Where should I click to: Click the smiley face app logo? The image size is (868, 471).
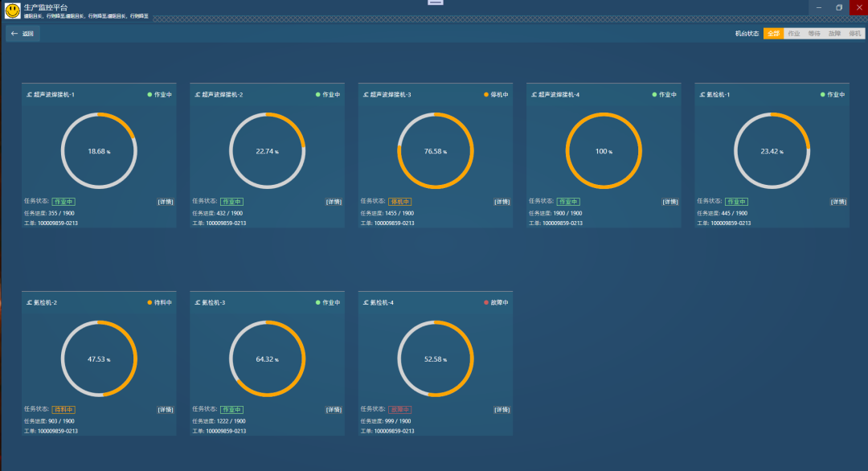click(x=12, y=10)
